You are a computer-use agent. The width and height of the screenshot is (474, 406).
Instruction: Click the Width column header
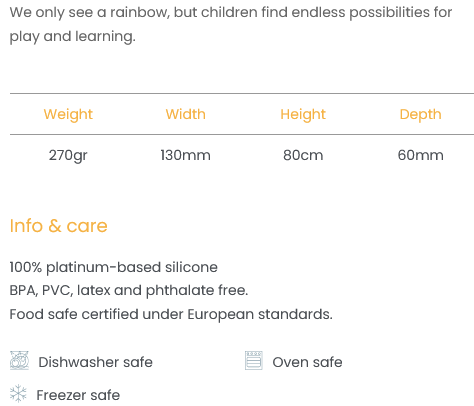click(x=186, y=114)
